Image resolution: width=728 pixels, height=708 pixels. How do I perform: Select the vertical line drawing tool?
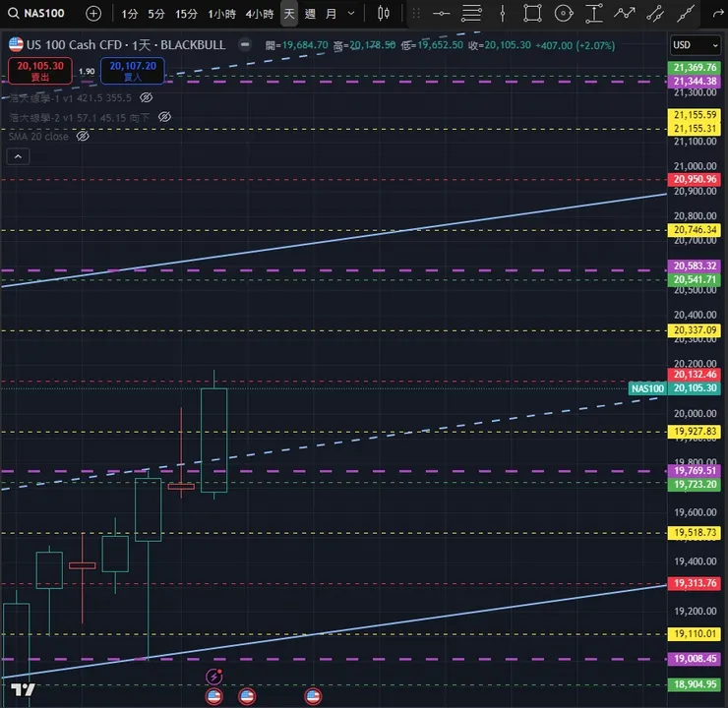503,14
